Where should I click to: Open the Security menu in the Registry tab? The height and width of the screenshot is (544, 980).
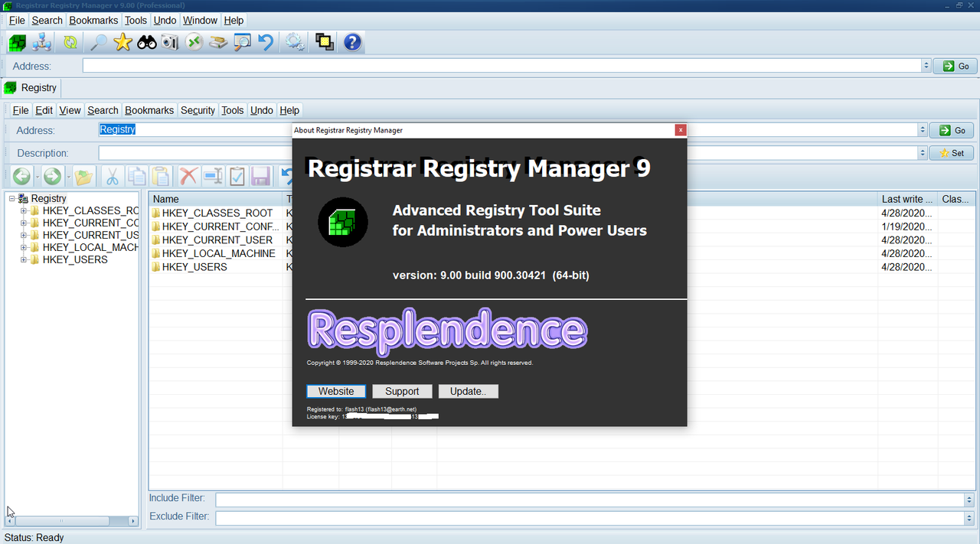click(198, 110)
